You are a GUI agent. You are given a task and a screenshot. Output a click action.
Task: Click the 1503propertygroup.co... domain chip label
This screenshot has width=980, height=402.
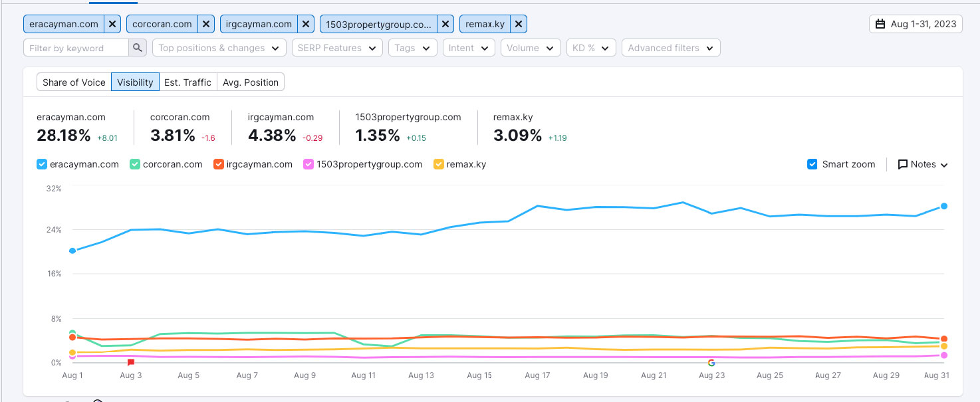[379, 24]
